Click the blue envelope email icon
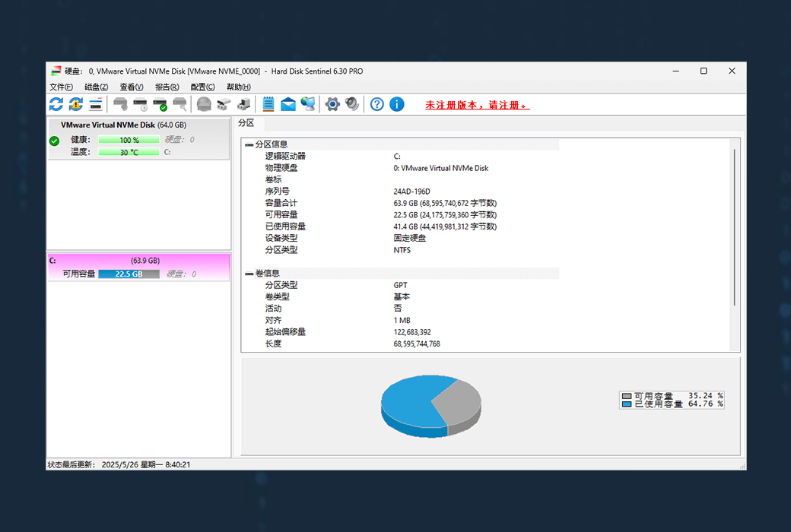The image size is (791, 532). pos(288,104)
